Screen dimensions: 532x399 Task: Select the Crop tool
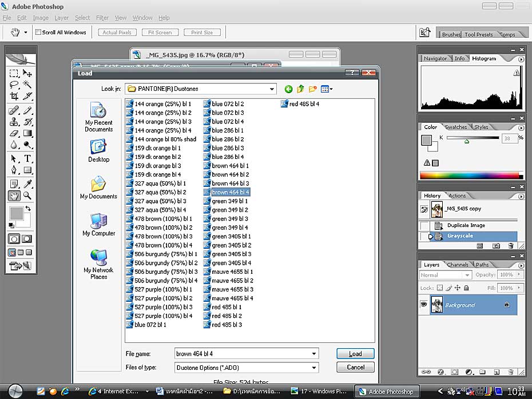click(x=14, y=96)
